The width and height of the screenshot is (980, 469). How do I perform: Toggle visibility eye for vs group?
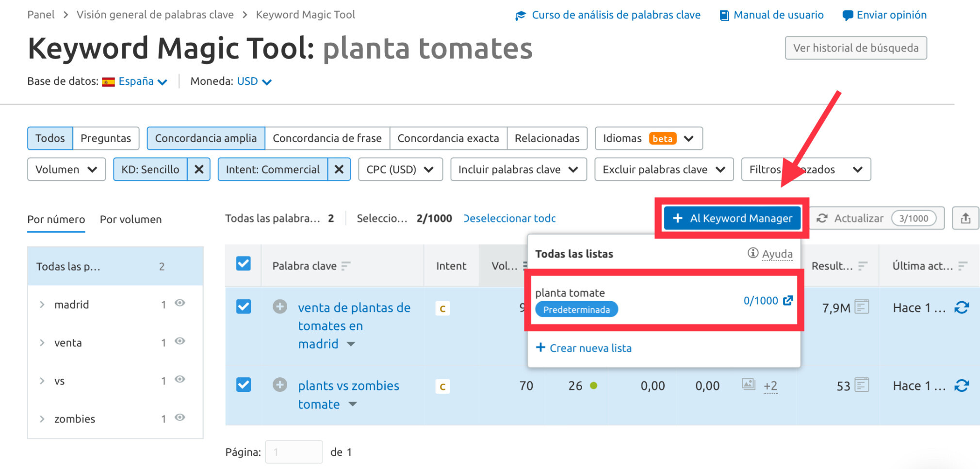click(180, 379)
